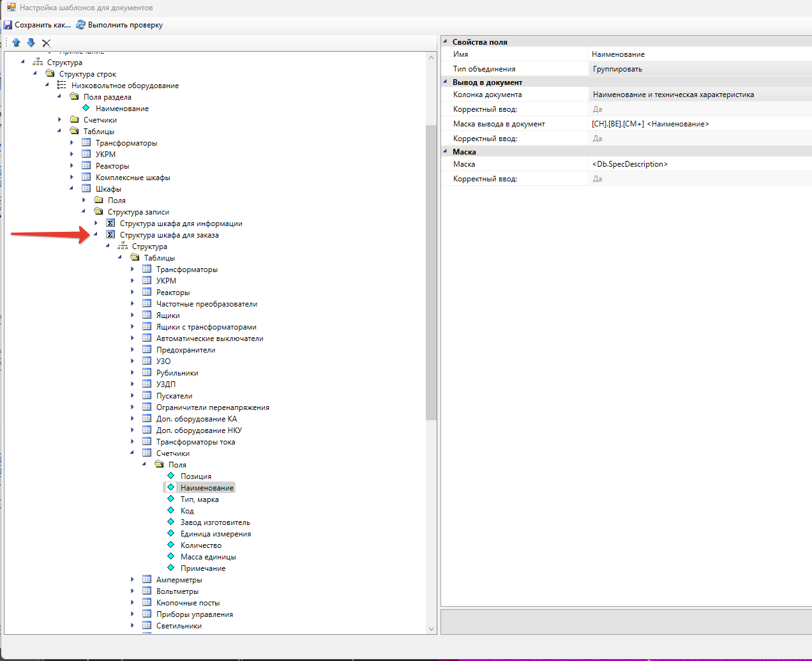Click the sigma icon of Структура шкафа для заказа
This screenshot has width=812, height=661.
(x=110, y=235)
